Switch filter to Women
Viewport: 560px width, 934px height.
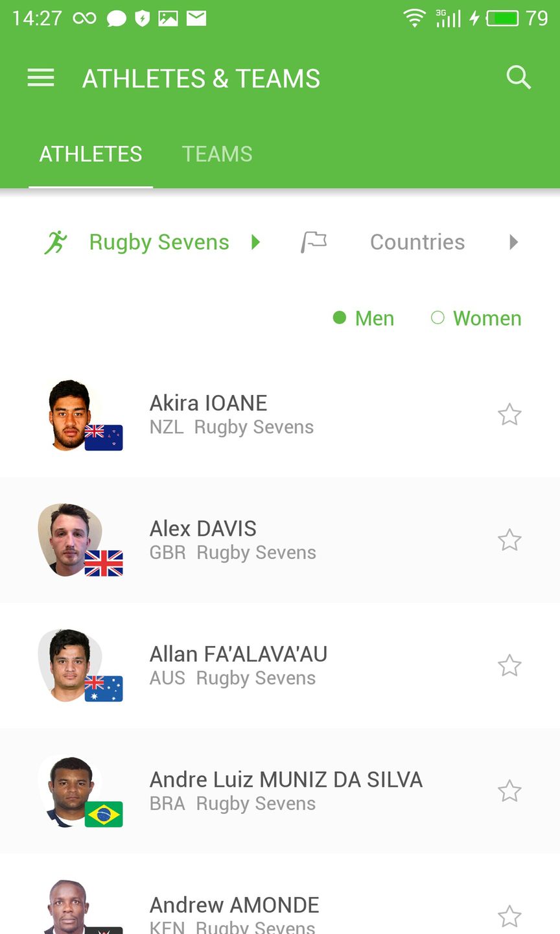point(476,318)
